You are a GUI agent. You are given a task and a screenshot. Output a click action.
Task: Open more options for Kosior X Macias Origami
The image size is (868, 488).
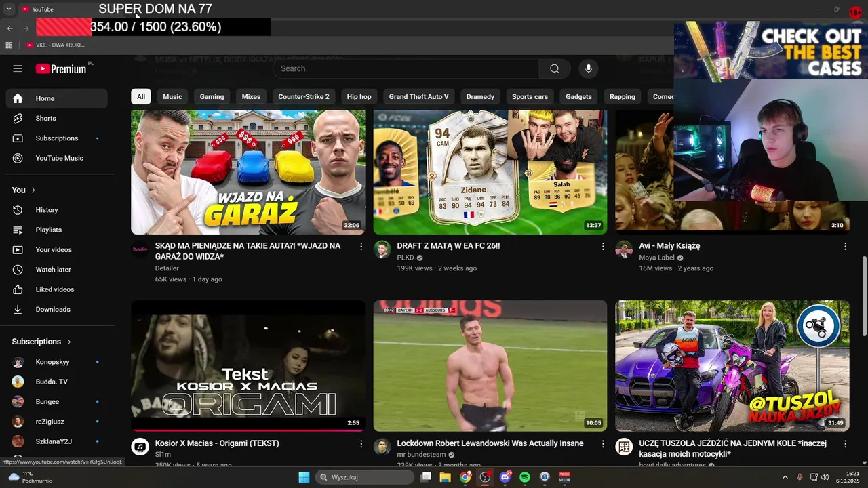click(361, 444)
